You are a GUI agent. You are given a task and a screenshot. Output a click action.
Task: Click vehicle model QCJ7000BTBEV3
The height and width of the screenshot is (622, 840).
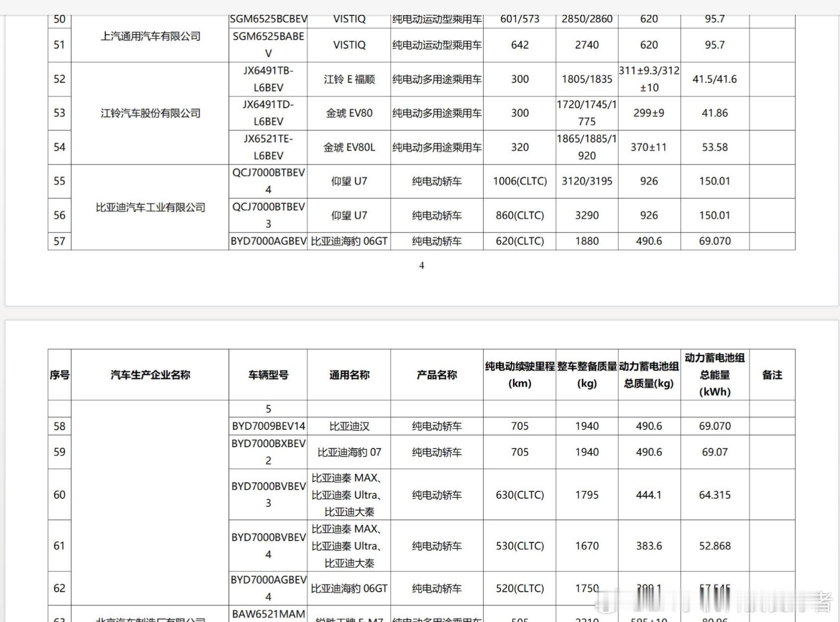(x=268, y=215)
